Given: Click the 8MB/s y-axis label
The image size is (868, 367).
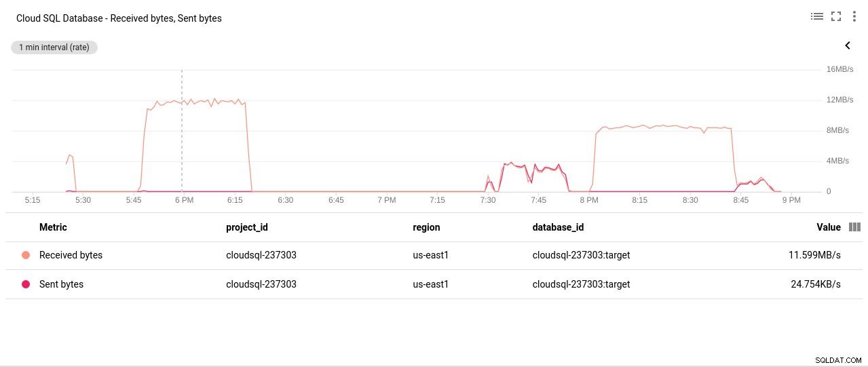Looking at the screenshot, I should 837,130.
